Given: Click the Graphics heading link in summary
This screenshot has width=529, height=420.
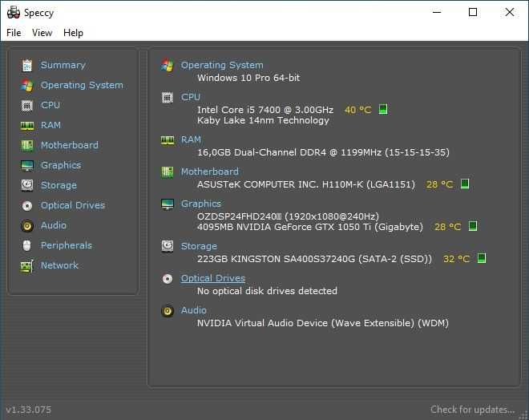Looking at the screenshot, I should point(201,204).
